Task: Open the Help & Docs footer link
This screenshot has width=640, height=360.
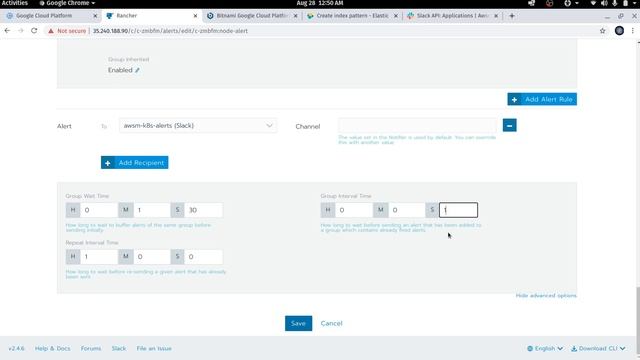Action: click(53, 349)
